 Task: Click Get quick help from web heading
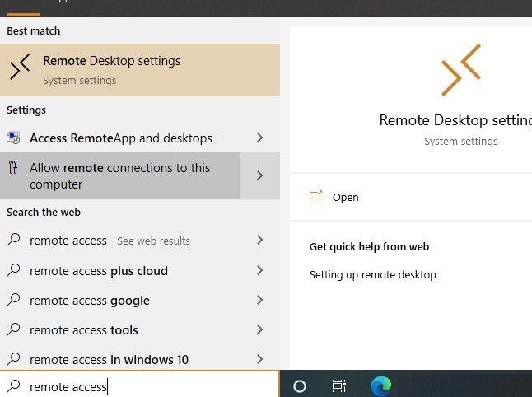[x=369, y=246]
